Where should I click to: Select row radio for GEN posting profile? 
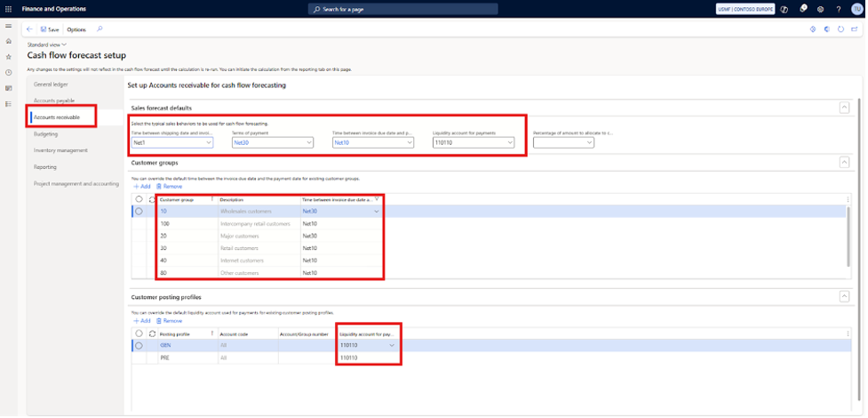139,345
